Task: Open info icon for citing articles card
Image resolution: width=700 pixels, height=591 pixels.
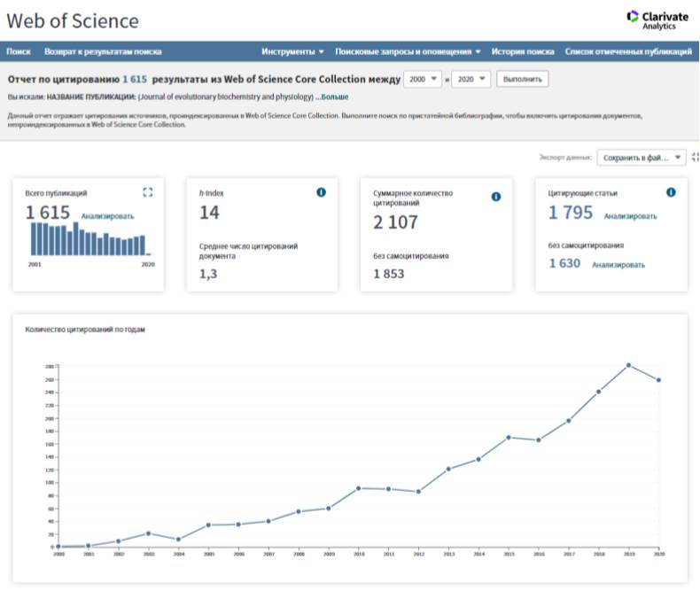Action: tap(671, 192)
